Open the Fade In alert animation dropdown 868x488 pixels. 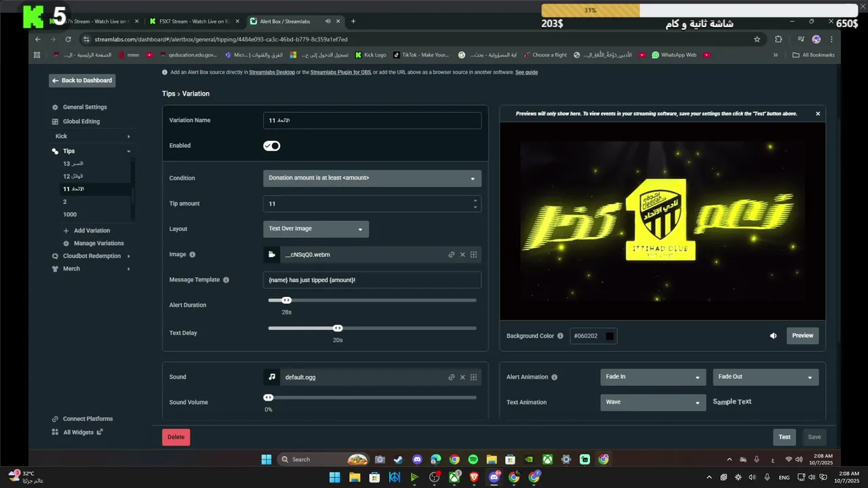[x=653, y=378]
